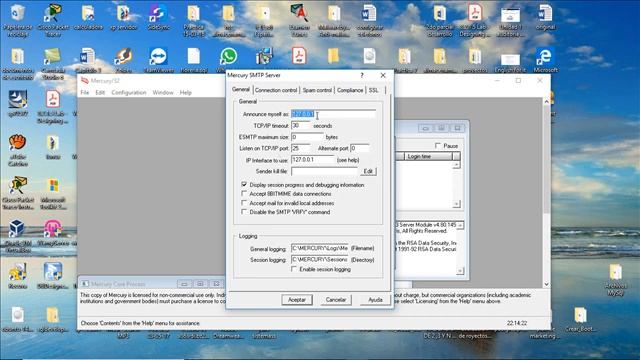Open the File menu in Mercury/32
640x360 pixels.
(x=84, y=93)
